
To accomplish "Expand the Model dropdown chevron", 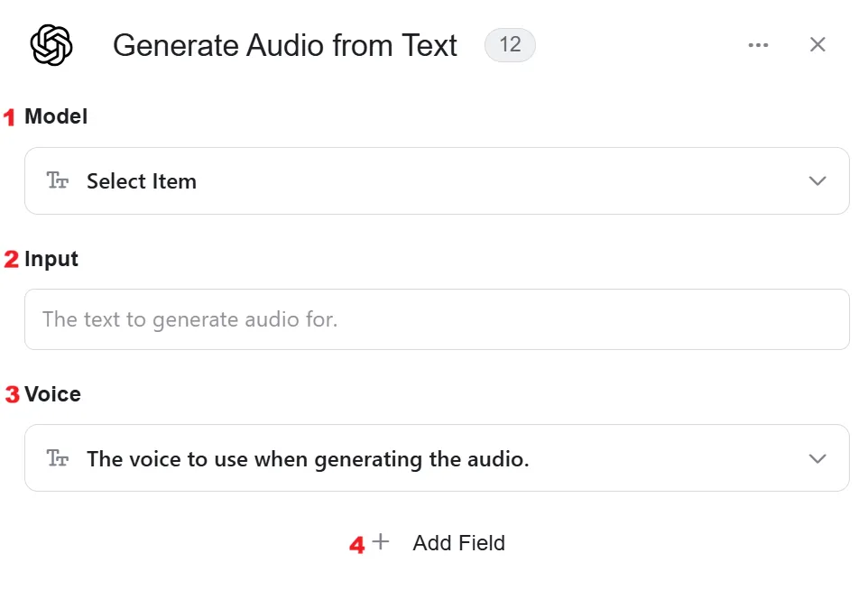I will click(x=817, y=181).
